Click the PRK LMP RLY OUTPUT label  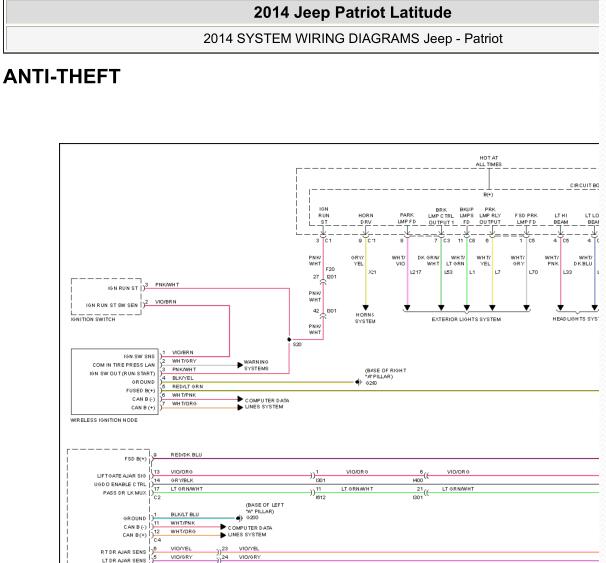point(490,216)
